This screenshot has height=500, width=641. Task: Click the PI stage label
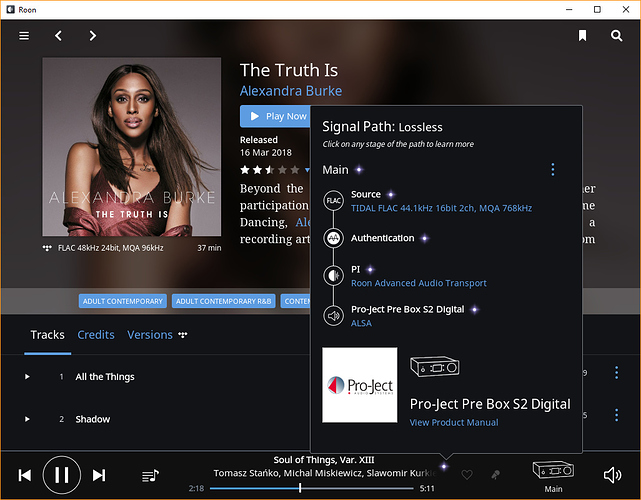(356, 269)
